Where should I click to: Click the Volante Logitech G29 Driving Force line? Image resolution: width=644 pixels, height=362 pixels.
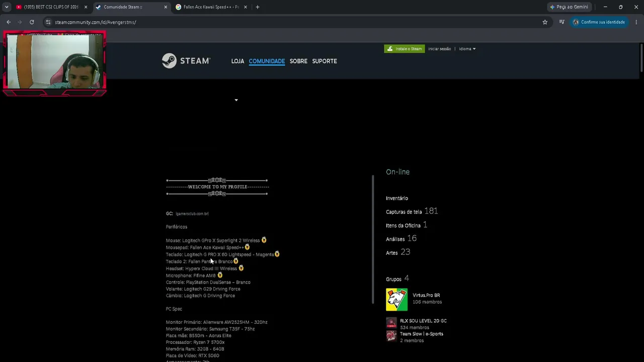pos(203,289)
